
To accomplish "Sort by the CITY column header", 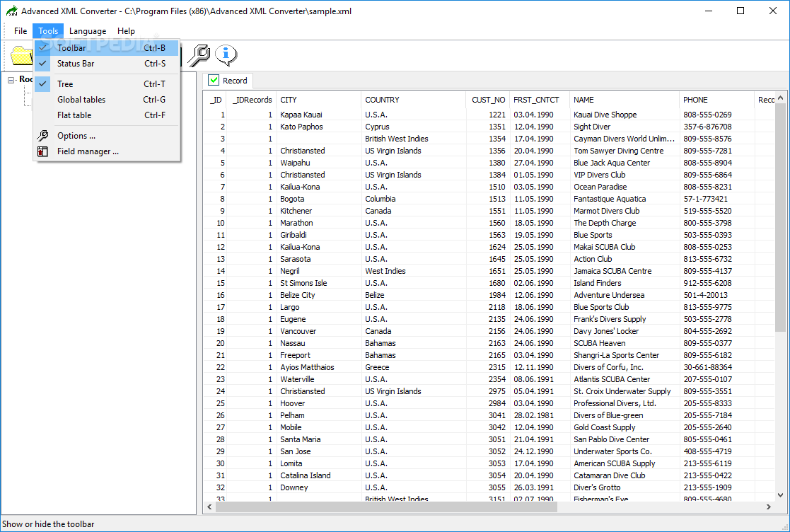I will 318,100.
